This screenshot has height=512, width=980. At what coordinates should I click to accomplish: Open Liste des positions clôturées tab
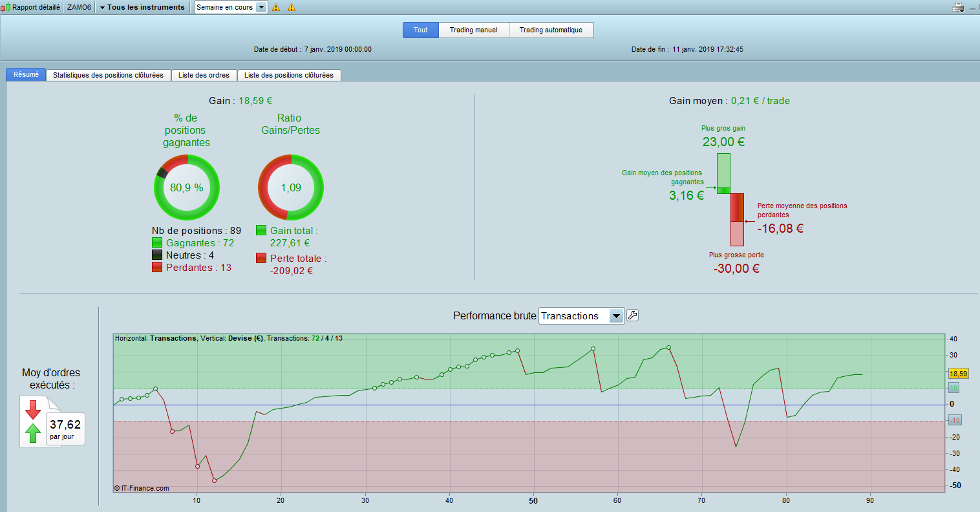(x=289, y=75)
